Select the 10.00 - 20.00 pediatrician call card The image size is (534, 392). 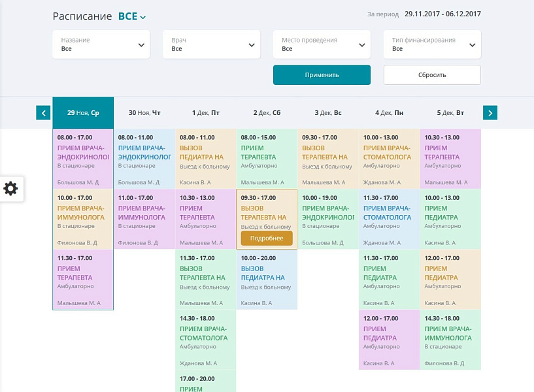pyautogui.click(x=266, y=280)
